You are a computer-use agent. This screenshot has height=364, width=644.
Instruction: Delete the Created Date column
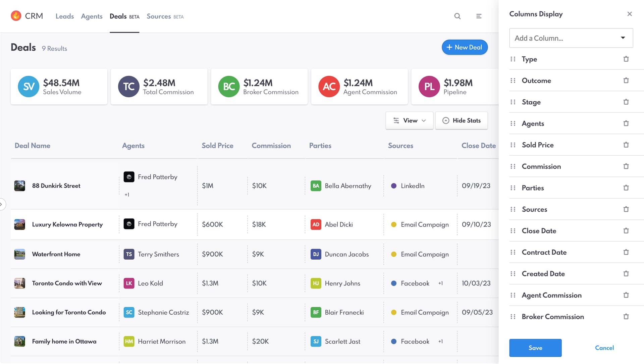coord(626,274)
